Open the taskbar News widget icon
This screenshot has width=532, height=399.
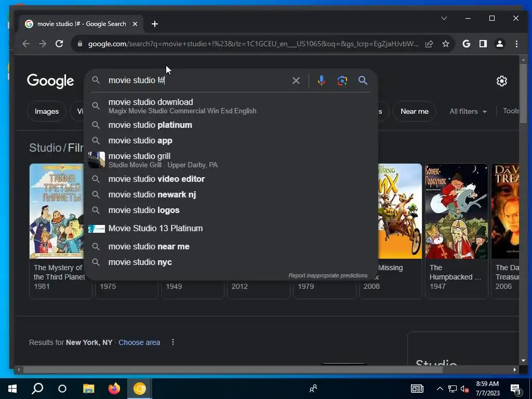pos(417,389)
